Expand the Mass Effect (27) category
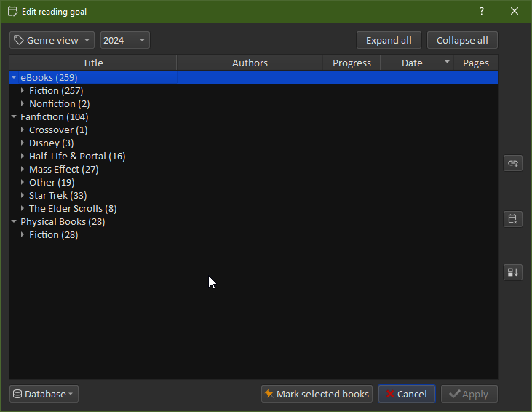The height and width of the screenshot is (412, 532). click(x=23, y=169)
